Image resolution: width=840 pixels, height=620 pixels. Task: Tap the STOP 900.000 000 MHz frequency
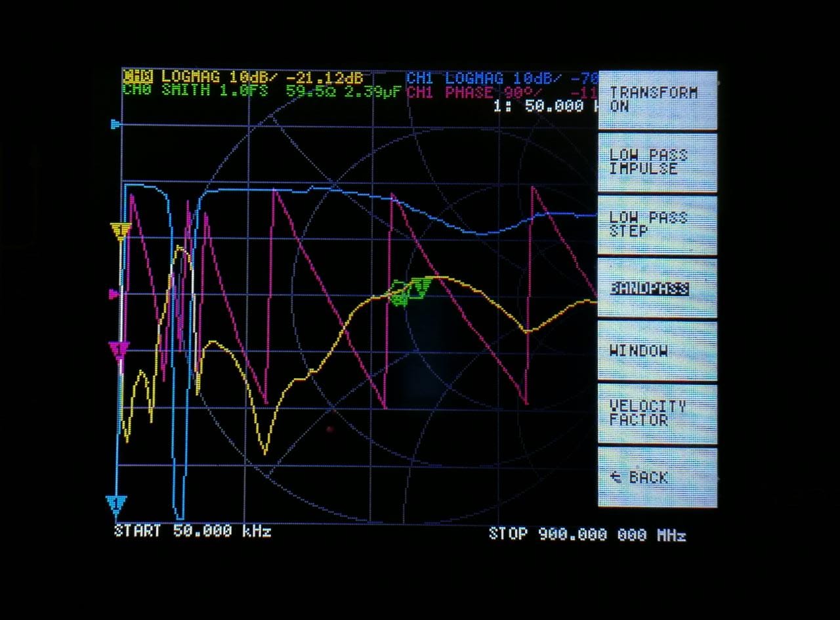pyautogui.click(x=587, y=534)
